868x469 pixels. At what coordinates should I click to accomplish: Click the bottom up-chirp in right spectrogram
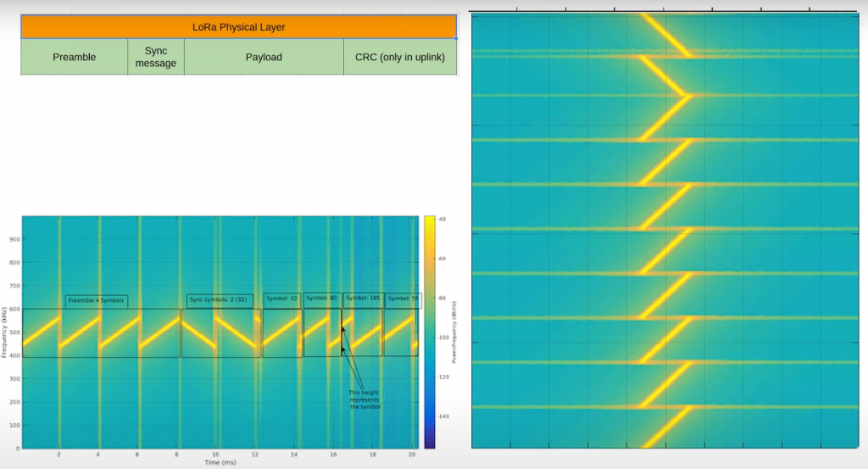pyautogui.click(x=667, y=428)
